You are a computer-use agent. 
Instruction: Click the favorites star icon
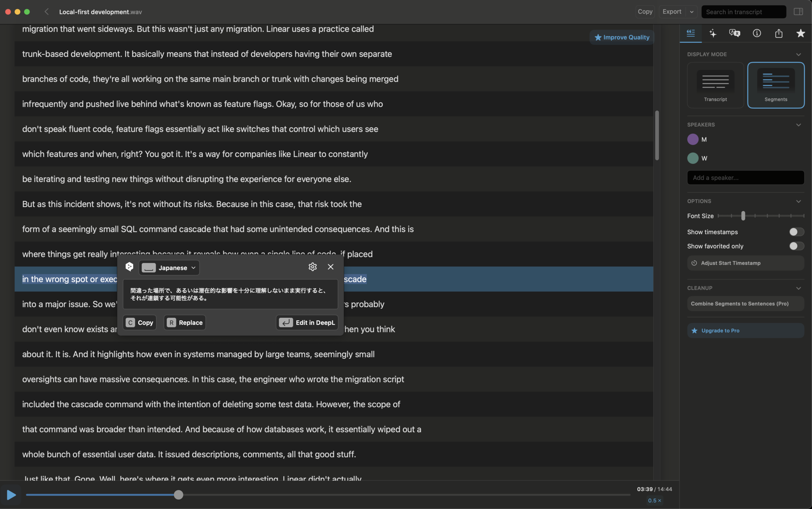(x=800, y=33)
